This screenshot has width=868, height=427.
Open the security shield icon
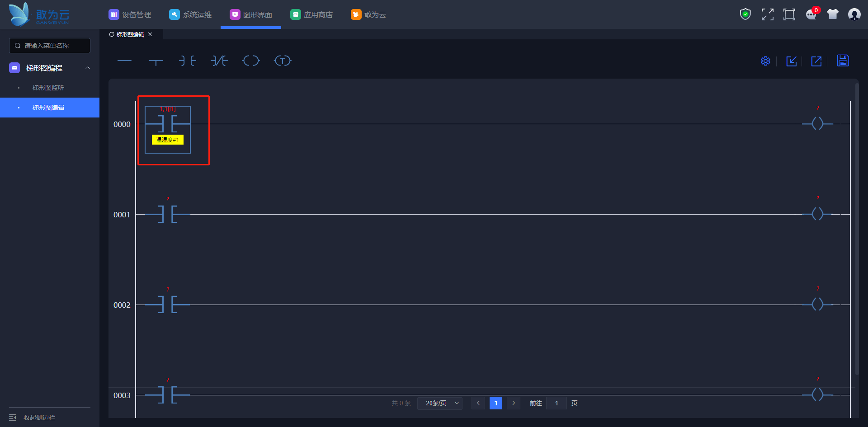click(745, 14)
